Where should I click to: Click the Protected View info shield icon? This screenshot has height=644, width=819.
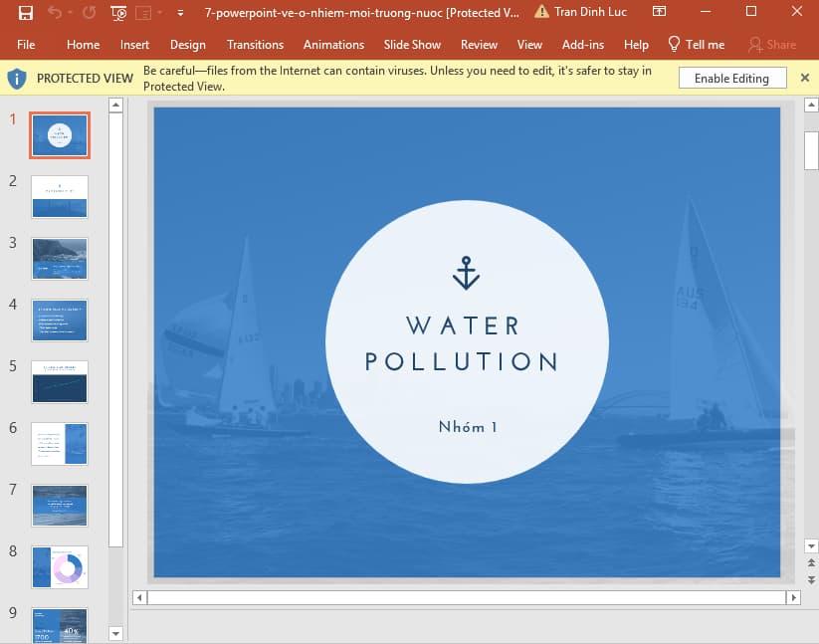pos(15,78)
